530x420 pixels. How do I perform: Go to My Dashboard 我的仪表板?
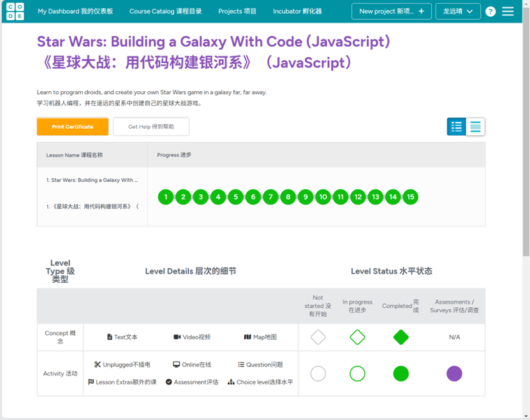pyautogui.click(x=75, y=11)
